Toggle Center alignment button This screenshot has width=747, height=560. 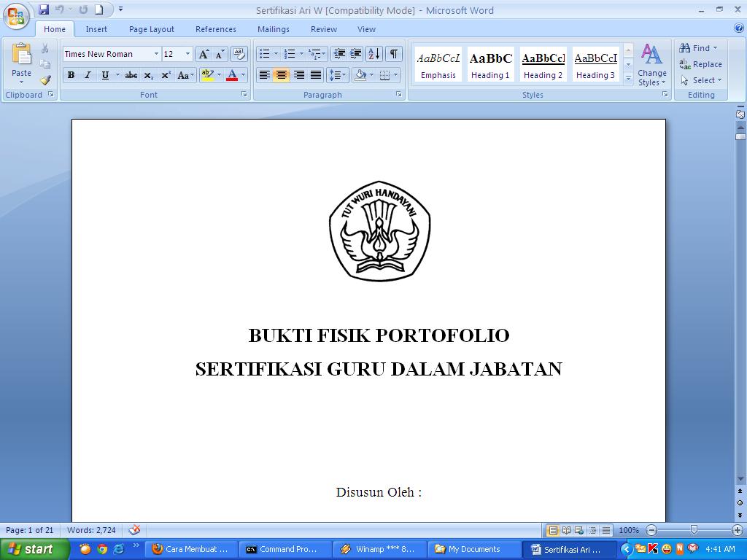(282, 75)
